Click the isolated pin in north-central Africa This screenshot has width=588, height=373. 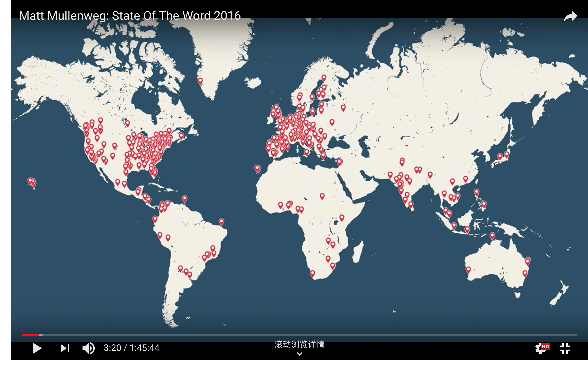point(322,196)
